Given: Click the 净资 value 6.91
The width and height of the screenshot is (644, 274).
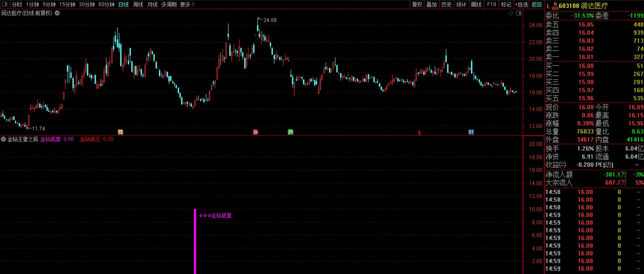Looking at the screenshot, I should click(588, 157).
